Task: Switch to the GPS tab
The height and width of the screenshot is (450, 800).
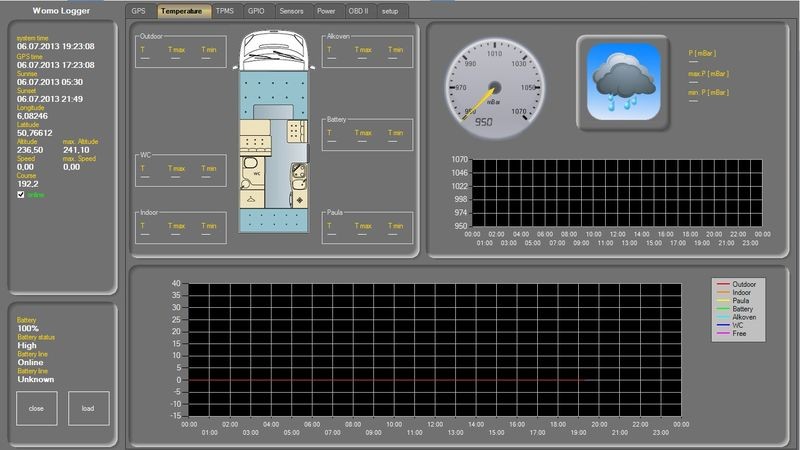Action: (139, 11)
